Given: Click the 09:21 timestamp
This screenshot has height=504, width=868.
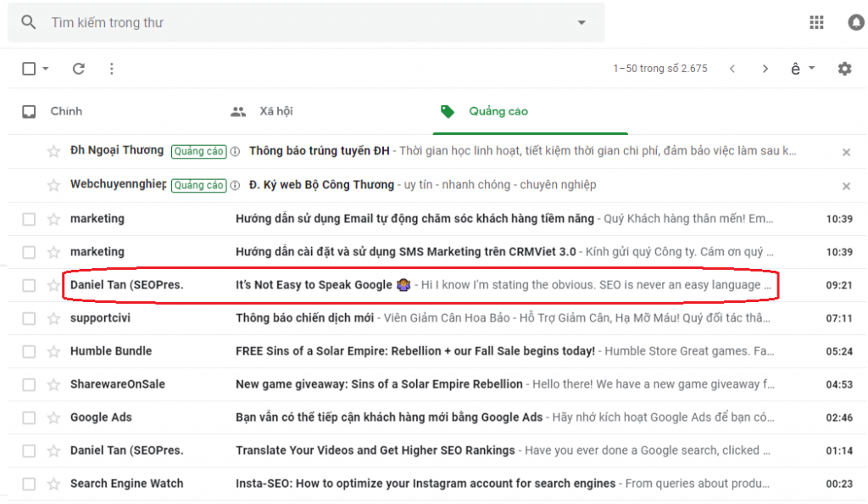Looking at the screenshot, I should tap(839, 285).
